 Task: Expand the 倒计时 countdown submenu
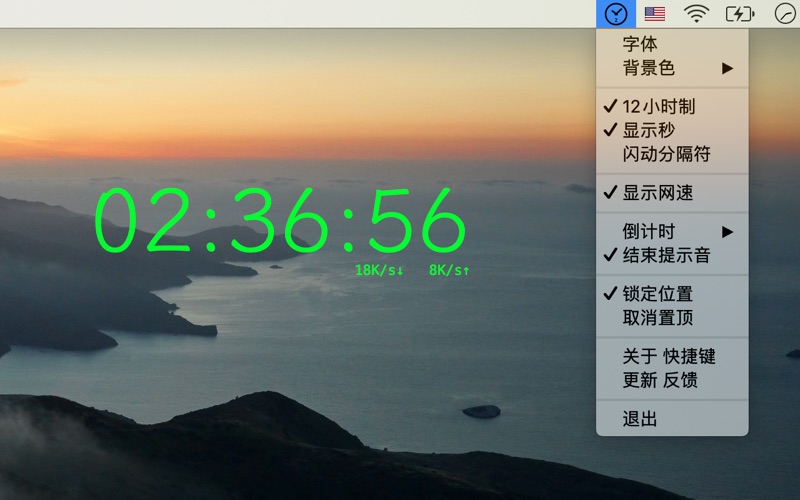click(x=672, y=232)
